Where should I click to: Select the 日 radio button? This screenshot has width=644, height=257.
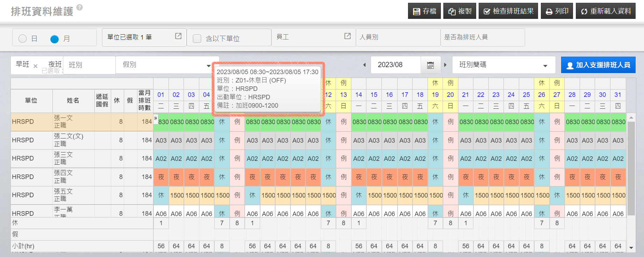23,39
